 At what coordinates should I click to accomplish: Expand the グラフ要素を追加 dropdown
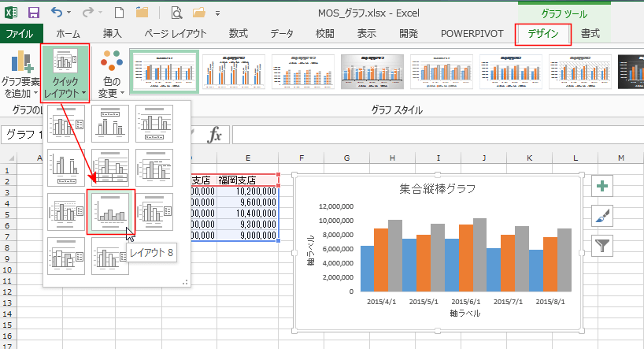coord(20,74)
